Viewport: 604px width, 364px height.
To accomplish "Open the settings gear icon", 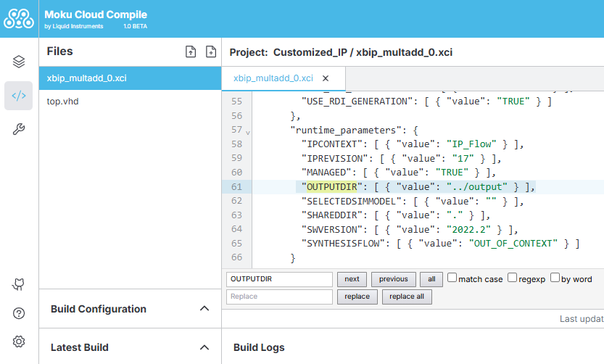I will pyautogui.click(x=19, y=342).
